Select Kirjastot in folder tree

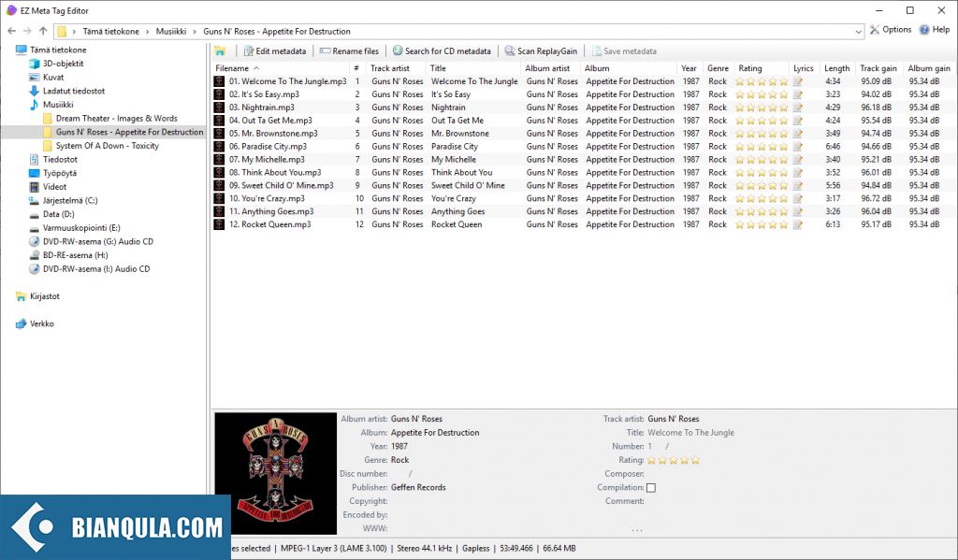[x=45, y=296]
